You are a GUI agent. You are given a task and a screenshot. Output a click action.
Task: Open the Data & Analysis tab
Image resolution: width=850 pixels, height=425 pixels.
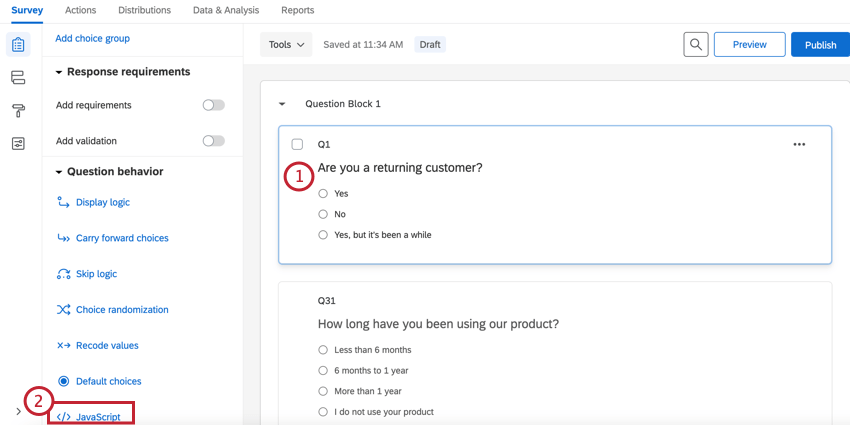(x=226, y=10)
